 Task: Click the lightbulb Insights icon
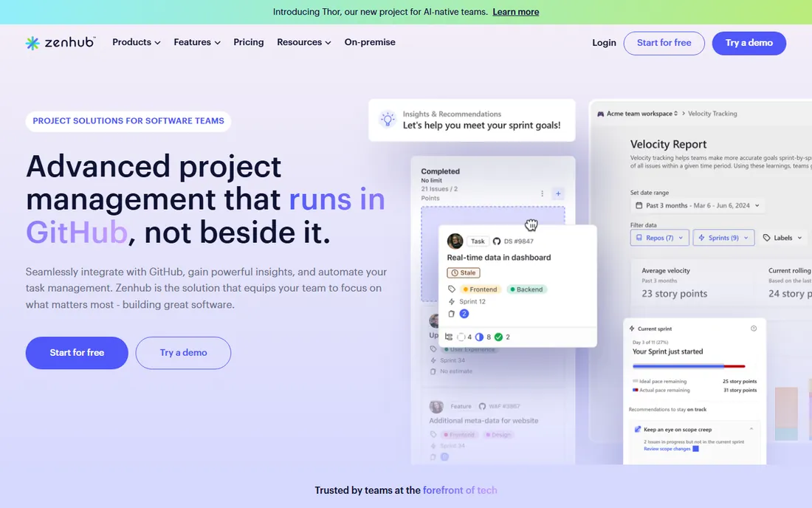point(387,120)
